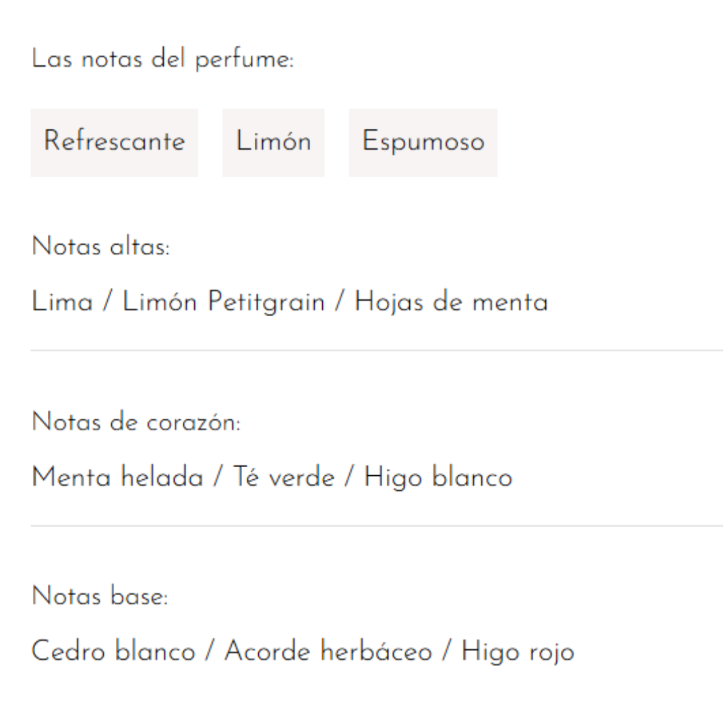Click the divider line below top notes

(376, 351)
